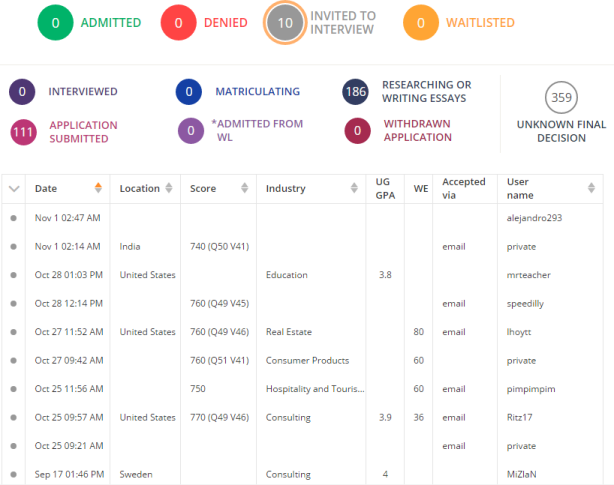Filter by Interviewed status label
Viewport: 614px width, 485px height.
click(83, 92)
